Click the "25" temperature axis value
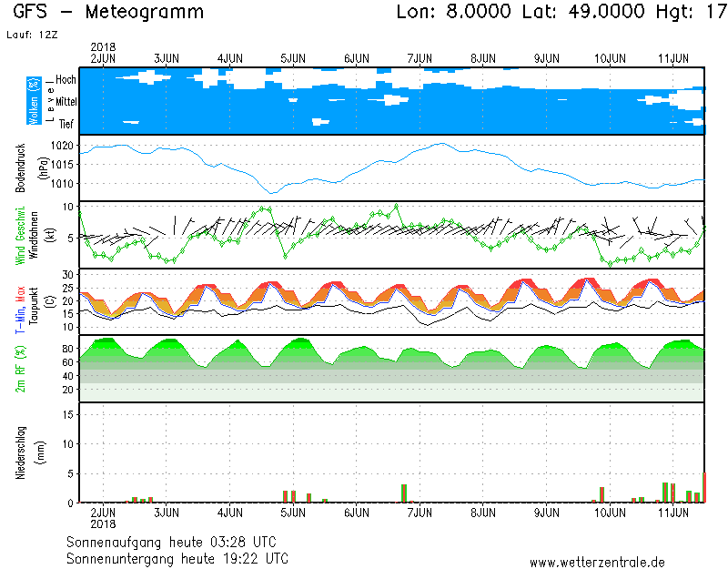728x569 pixels. click(x=68, y=288)
